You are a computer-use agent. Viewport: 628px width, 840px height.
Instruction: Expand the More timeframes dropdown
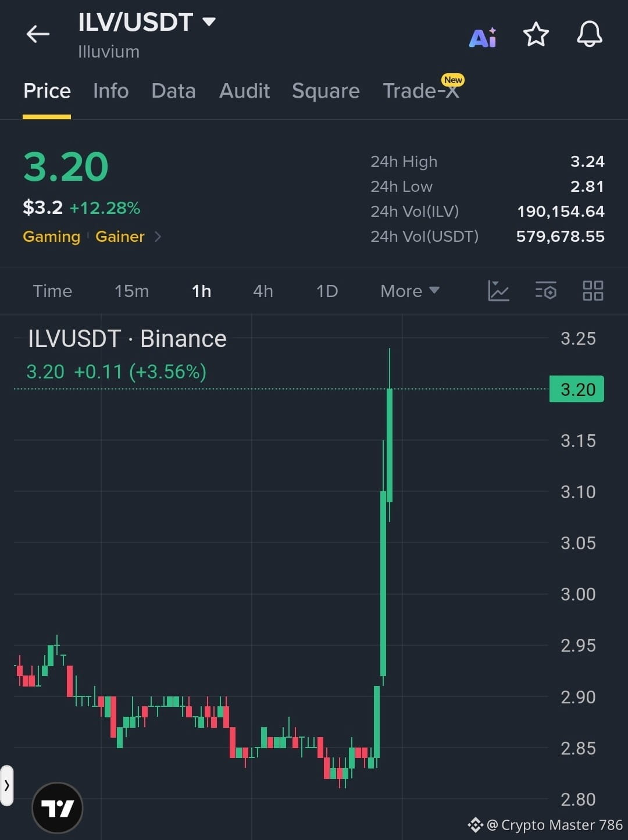pos(409,291)
